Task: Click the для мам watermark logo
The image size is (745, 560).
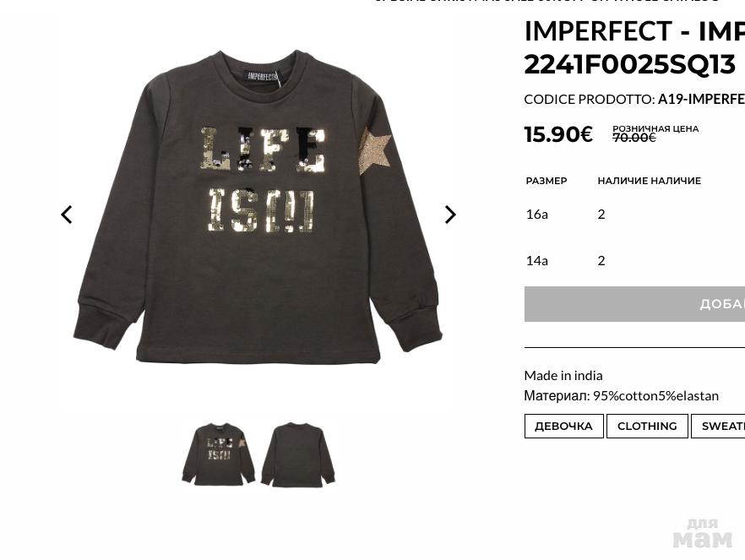Action: point(702,533)
